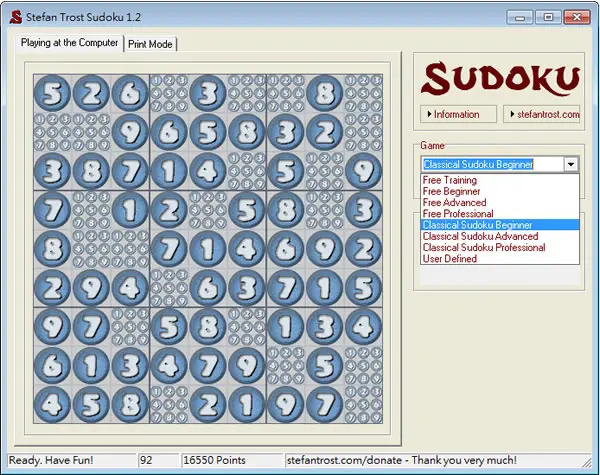This screenshot has height=475, width=600.
Task: Click the center cell showing number 1
Action: tap(208, 249)
